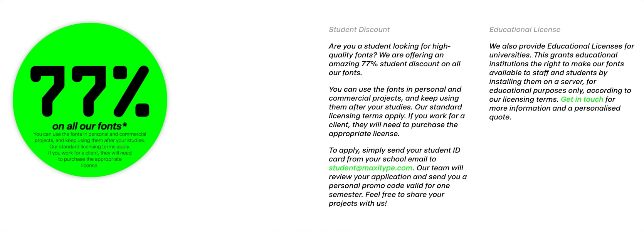Click the 'on all our fonts*' caption
This screenshot has height=232, width=644.
90,126
